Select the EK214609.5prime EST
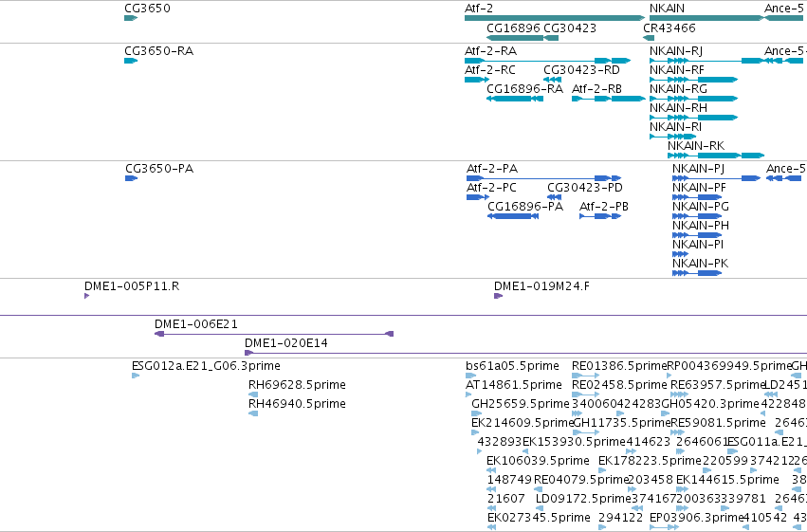The width and height of the screenshot is (807, 532). pos(475,432)
